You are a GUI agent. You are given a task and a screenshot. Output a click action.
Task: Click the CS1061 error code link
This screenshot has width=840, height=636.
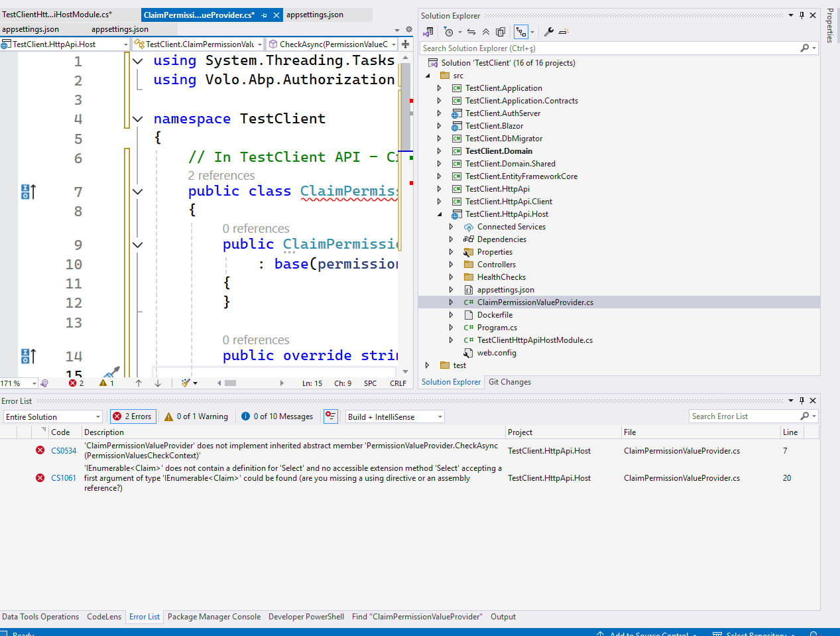[x=64, y=478]
